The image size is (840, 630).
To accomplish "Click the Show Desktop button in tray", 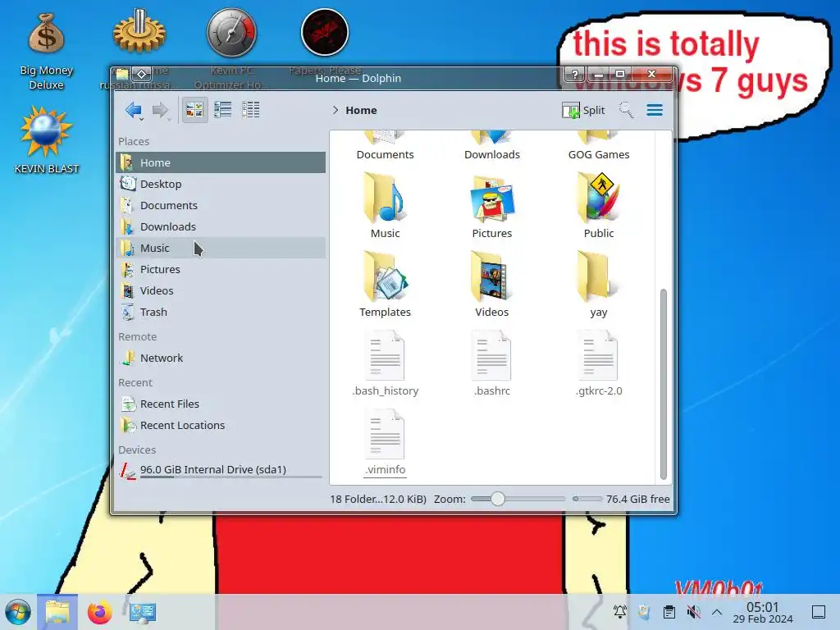I will (x=819, y=612).
